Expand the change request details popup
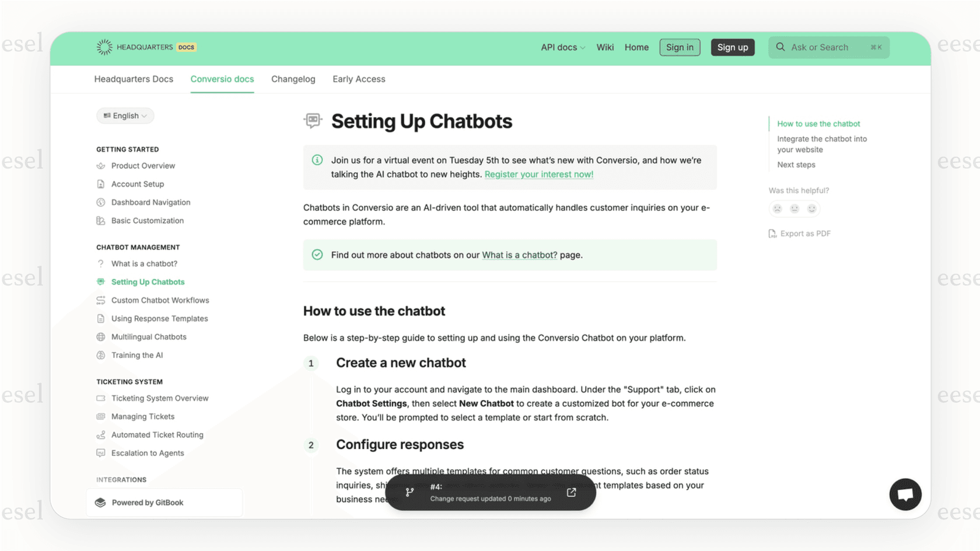 [570, 492]
